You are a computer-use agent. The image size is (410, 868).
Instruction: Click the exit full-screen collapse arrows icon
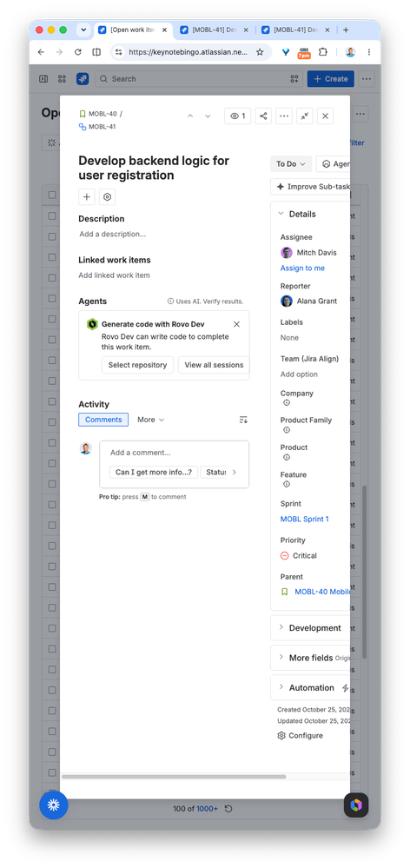[x=304, y=116]
